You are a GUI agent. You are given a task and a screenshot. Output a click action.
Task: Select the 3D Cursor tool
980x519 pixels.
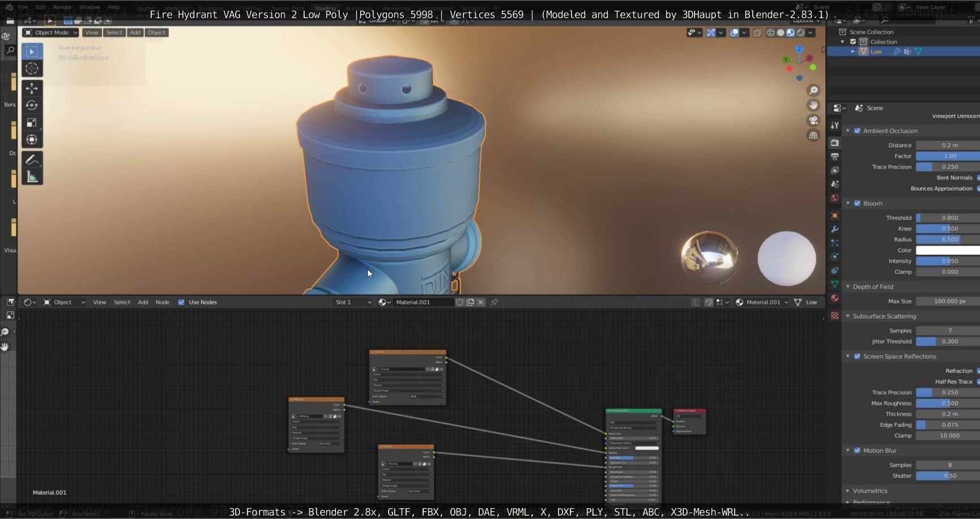[32, 68]
